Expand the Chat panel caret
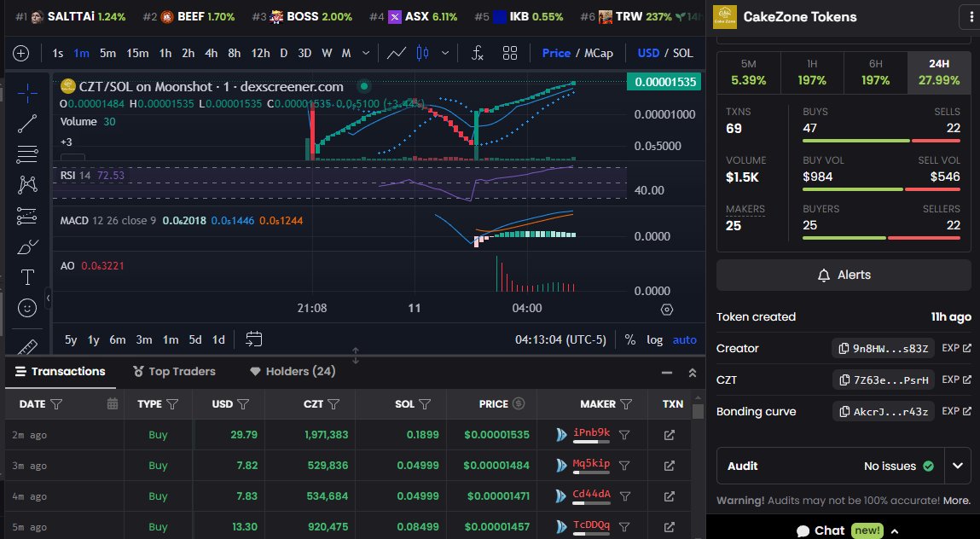This screenshot has width=980, height=539. point(895,530)
